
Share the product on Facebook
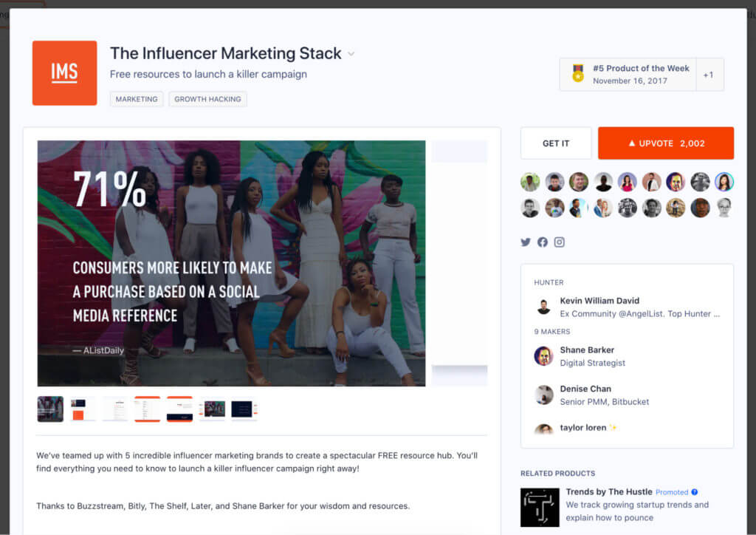click(x=542, y=242)
